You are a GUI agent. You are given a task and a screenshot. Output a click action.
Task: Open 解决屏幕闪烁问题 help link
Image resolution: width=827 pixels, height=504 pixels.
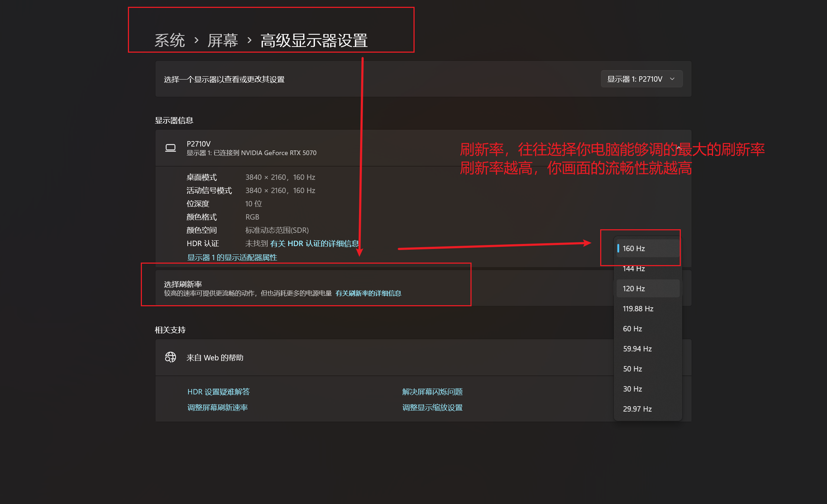pyautogui.click(x=432, y=392)
